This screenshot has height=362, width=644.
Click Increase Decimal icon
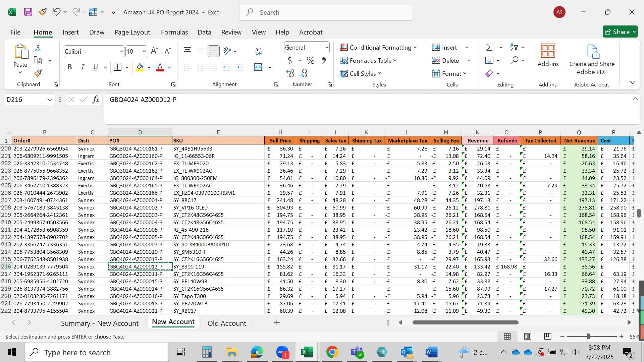coord(290,73)
